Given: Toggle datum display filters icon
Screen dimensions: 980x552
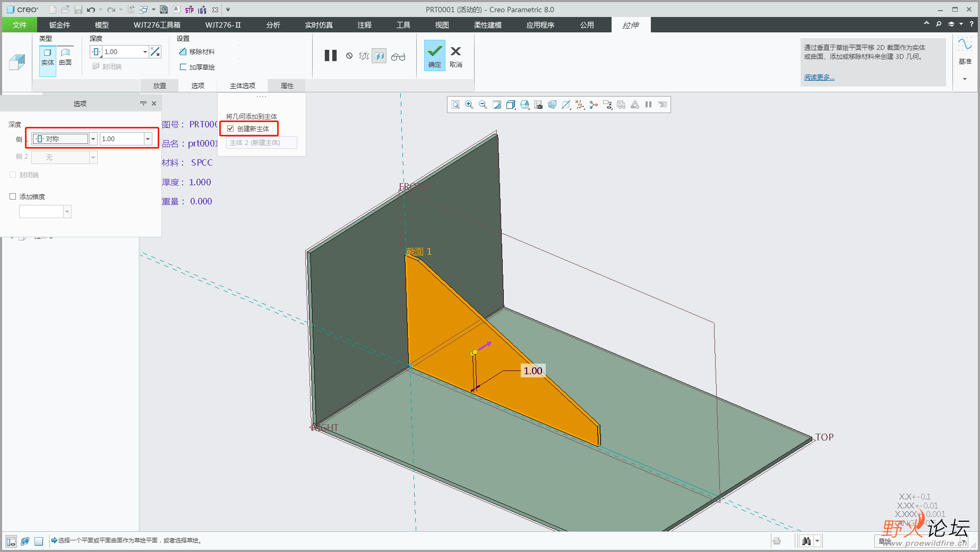Looking at the screenshot, I should coord(580,105).
